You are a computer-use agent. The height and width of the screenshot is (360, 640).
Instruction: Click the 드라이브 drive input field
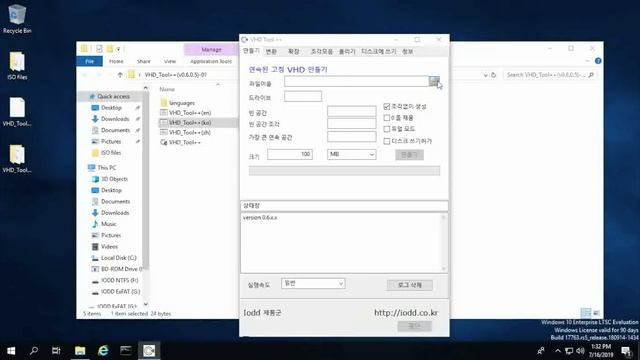303,96
